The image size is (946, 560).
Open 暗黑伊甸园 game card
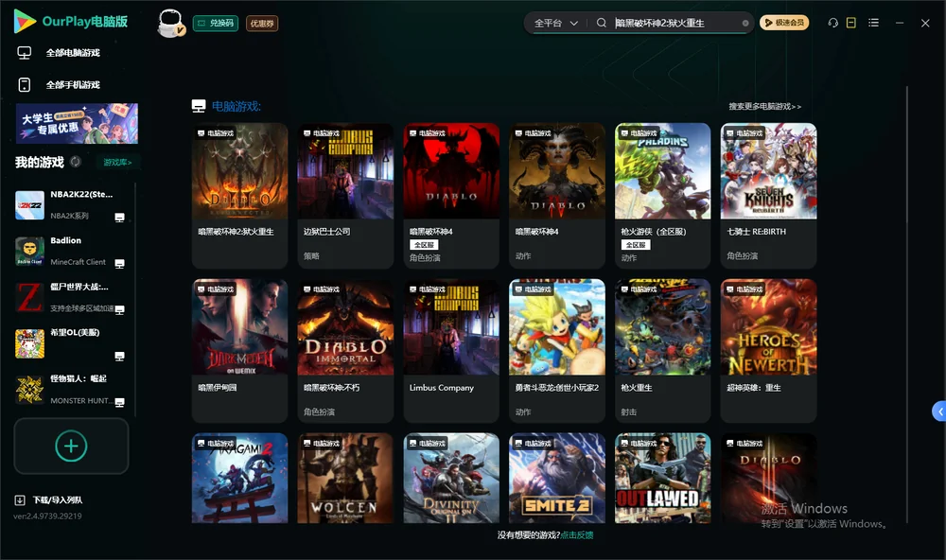pos(239,351)
